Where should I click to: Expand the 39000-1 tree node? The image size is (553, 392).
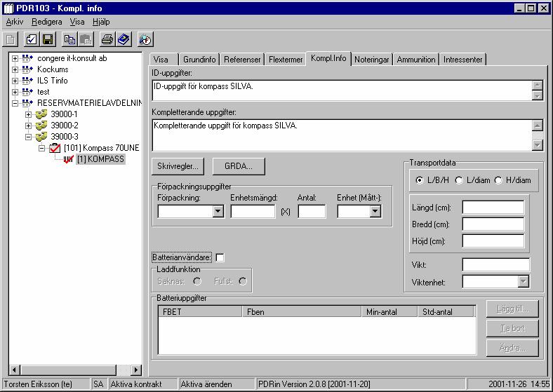coord(28,114)
